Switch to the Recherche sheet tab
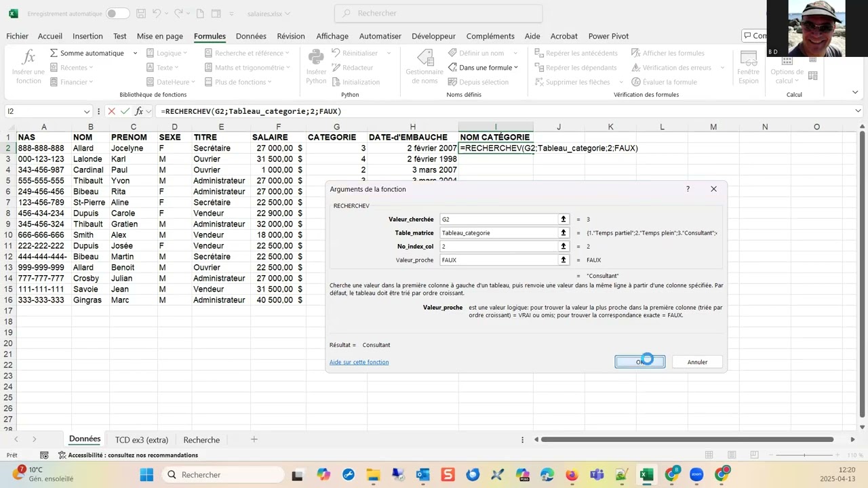The image size is (868, 488). pyautogui.click(x=201, y=440)
